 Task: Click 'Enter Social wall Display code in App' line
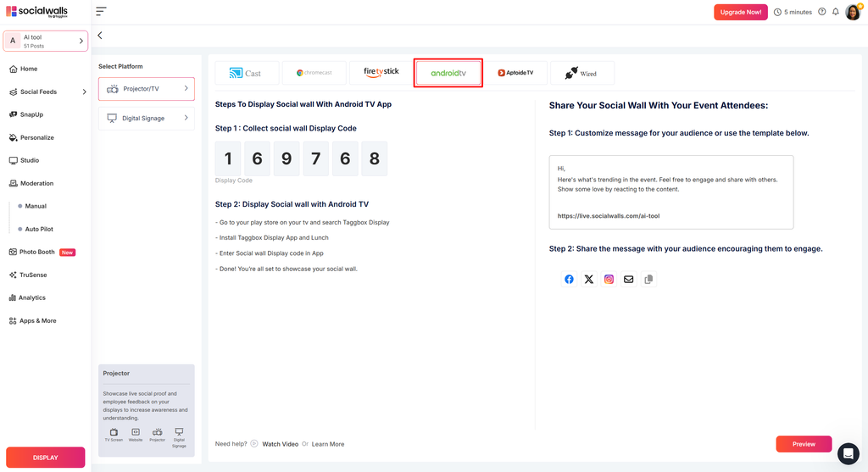[x=270, y=253]
